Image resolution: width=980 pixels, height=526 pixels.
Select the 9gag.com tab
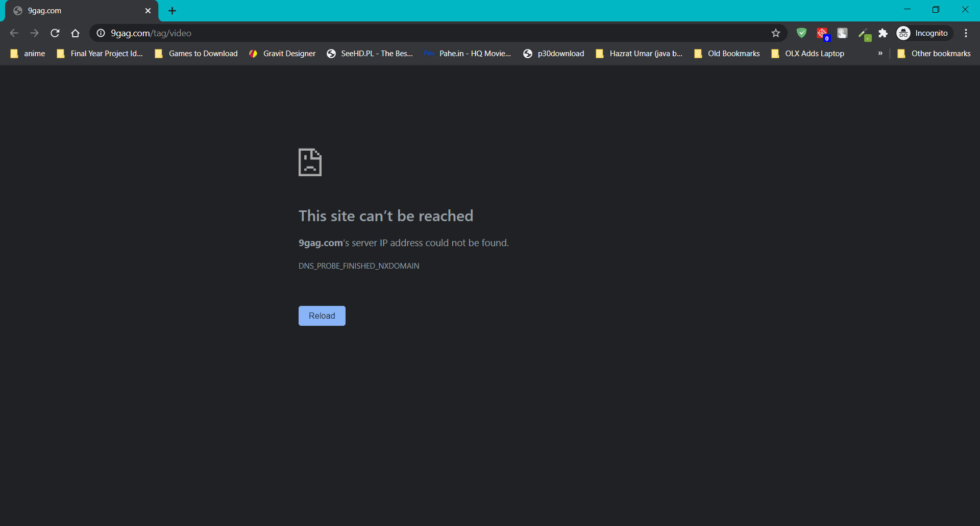coord(82,11)
